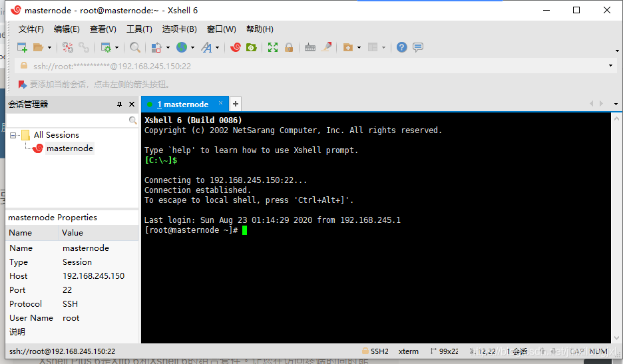Open dropdown next to Properties icon
Viewport: 623px width, 364px height.
(x=117, y=48)
